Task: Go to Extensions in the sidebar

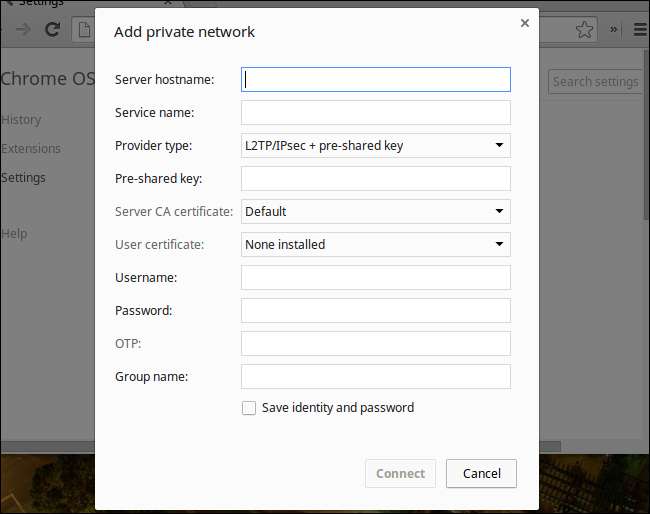Action: pyautogui.click(x=31, y=149)
